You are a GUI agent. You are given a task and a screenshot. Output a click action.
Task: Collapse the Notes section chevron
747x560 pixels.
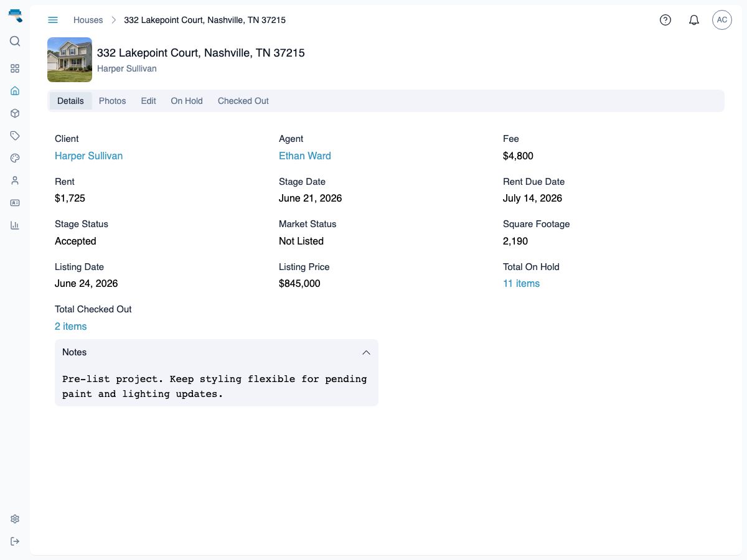click(x=366, y=352)
